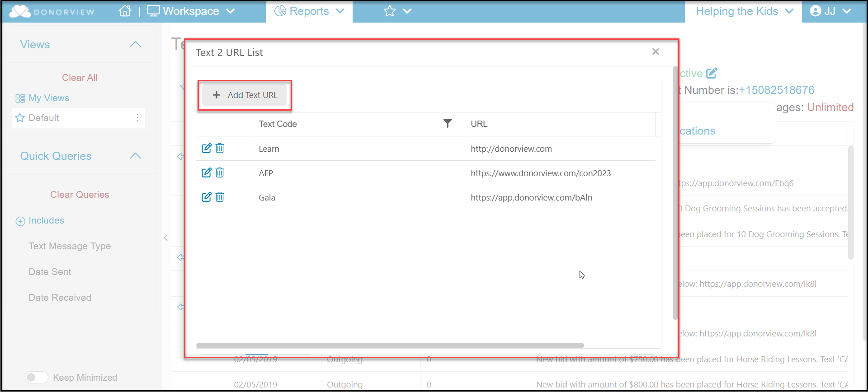
Task: Open the JJ account dropdown chevron
Action: (847, 11)
